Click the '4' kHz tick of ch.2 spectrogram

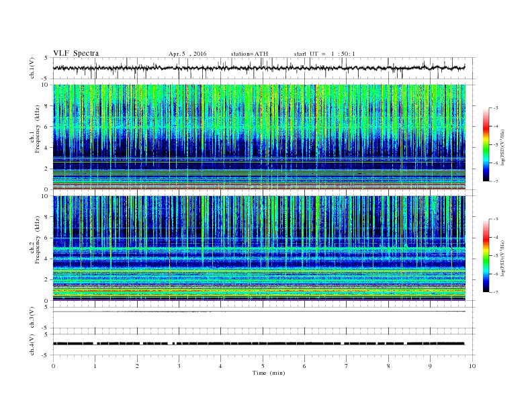46,259
